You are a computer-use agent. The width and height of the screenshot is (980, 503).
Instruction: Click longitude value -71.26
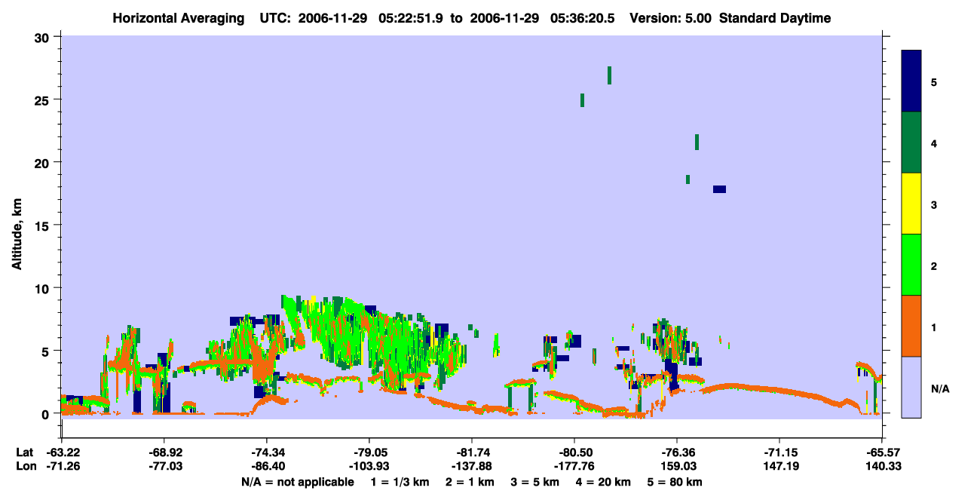(x=63, y=466)
